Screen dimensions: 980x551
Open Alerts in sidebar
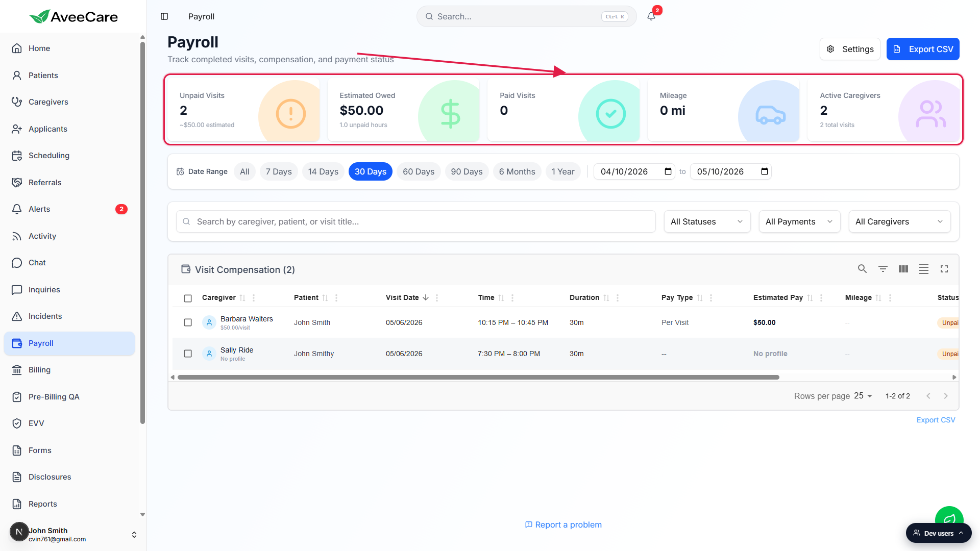69,209
